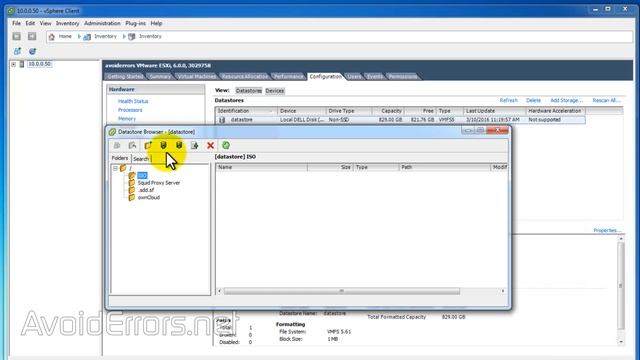Click the Refresh link above Datastores table
The width and height of the screenshot is (640, 360).
tap(509, 100)
